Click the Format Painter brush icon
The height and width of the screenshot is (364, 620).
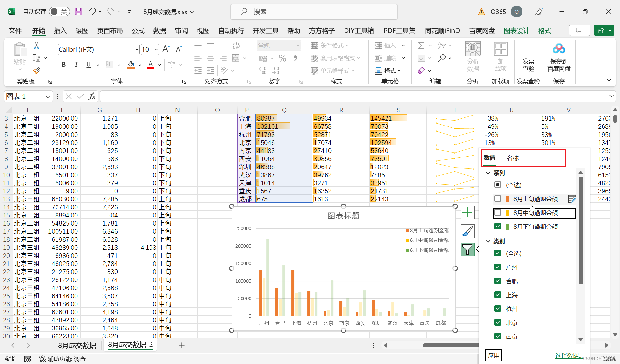(36, 70)
